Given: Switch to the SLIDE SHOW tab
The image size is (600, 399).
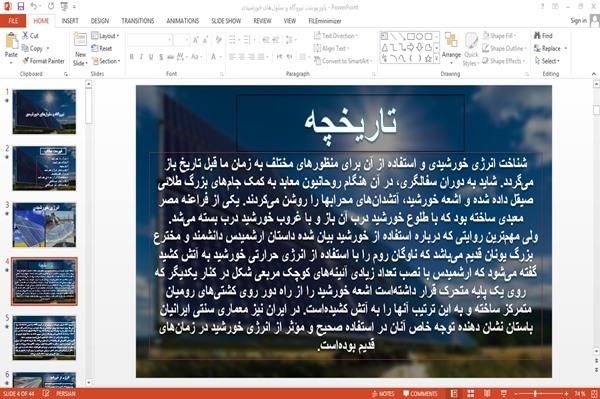Looking at the screenshot, I should point(226,21).
